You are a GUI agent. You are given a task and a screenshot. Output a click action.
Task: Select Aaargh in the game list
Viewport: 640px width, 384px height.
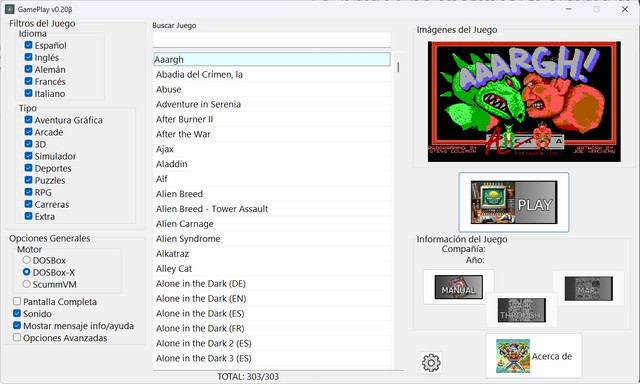[272, 59]
